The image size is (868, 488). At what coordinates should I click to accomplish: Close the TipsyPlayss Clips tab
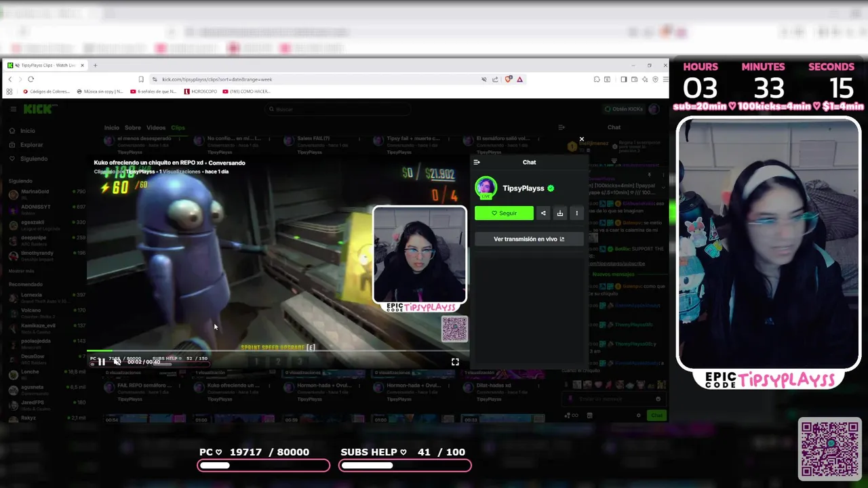pos(82,66)
